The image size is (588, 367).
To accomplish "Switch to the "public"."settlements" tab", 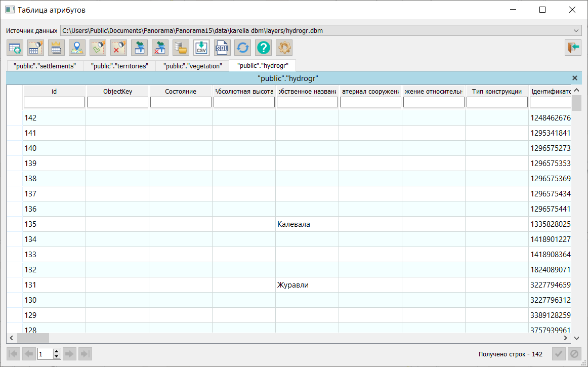I will point(45,66).
